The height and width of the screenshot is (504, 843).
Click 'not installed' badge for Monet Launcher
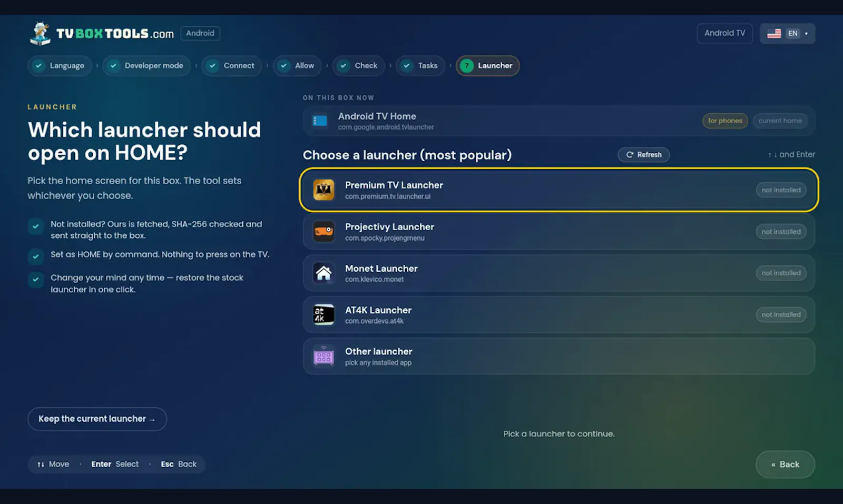[x=781, y=273]
